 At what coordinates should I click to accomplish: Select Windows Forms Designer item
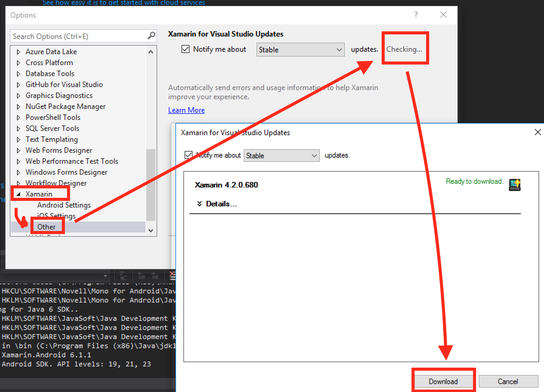coord(66,172)
